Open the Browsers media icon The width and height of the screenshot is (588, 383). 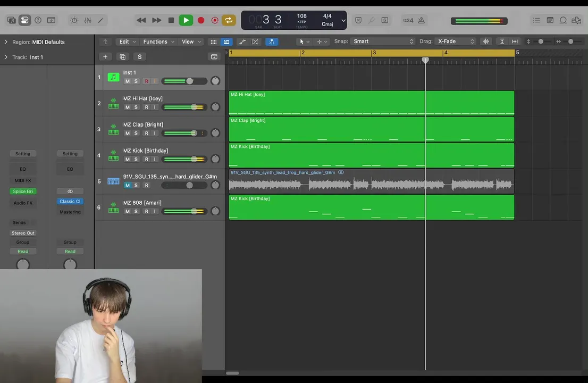click(x=576, y=20)
